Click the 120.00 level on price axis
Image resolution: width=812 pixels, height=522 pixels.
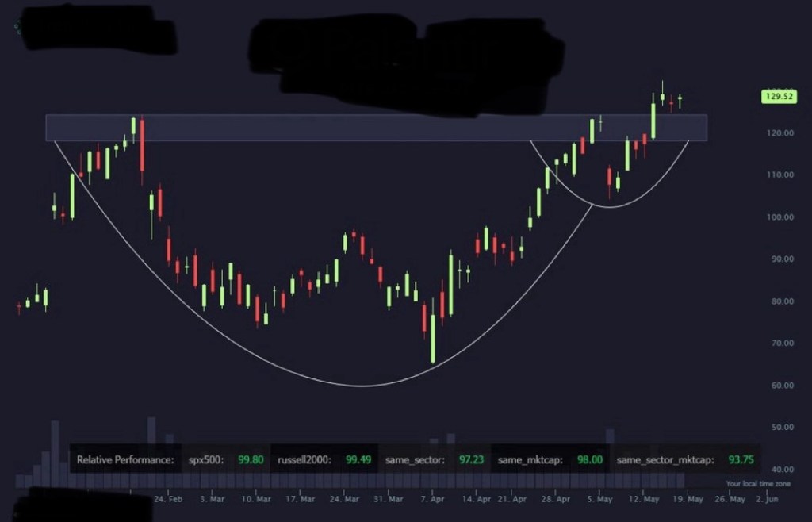[x=780, y=133]
